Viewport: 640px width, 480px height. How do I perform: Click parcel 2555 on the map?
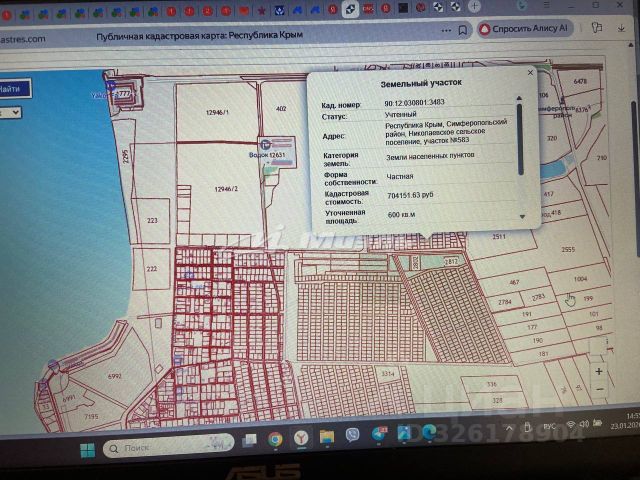point(568,249)
